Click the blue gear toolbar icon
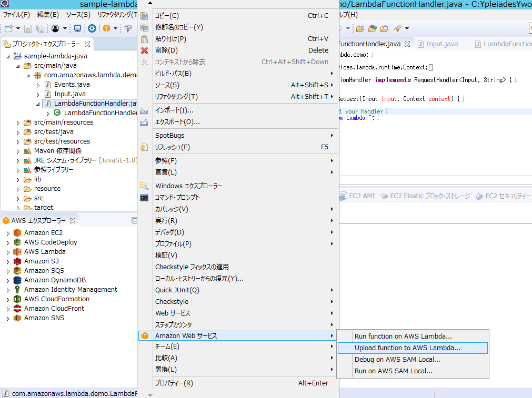The height and width of the screenshot is (398, 532). [x=92, y=28]
